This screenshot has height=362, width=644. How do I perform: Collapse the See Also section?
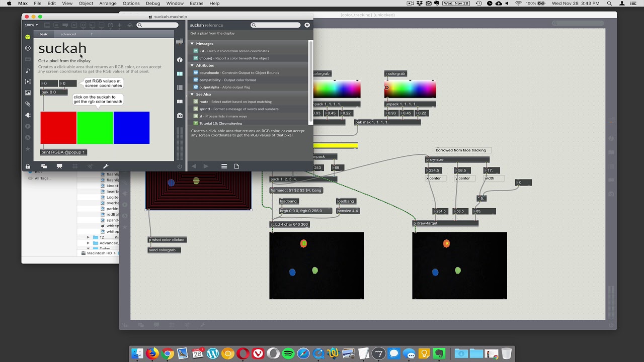192,95
